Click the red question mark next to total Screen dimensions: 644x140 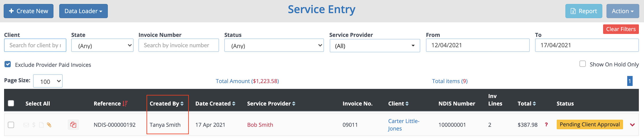pyautogui.click(x=546, y=125)
